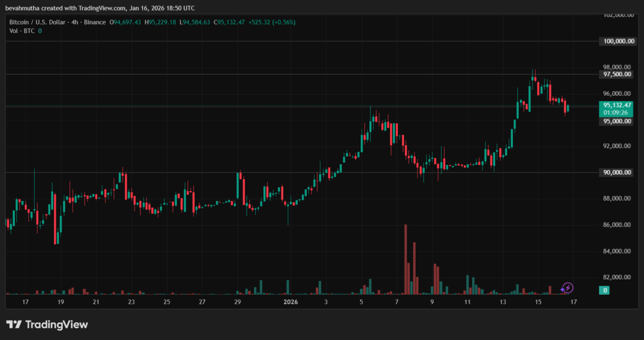The height and width of the screenshot is (340, 644).
Task: Click the 17 date label on the time axis
Action: tap(25, 302)
